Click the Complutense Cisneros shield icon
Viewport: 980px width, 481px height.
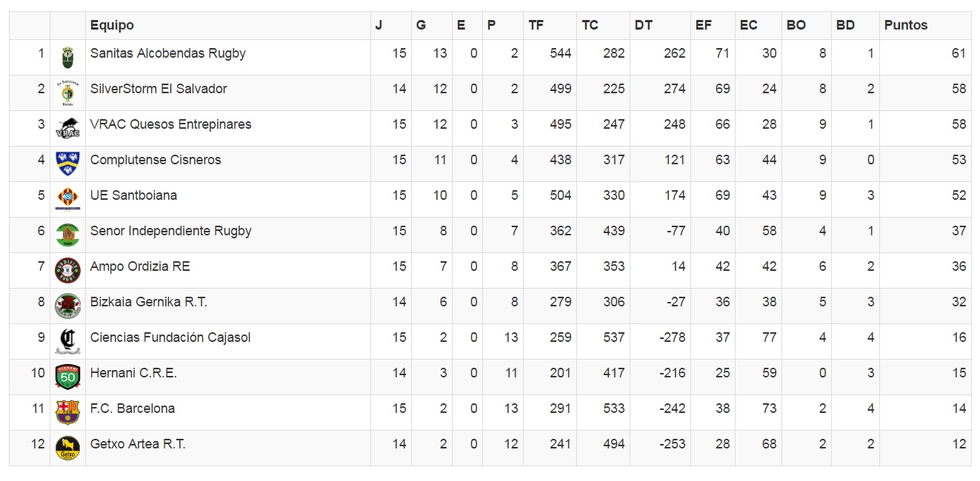pos(67,164)
